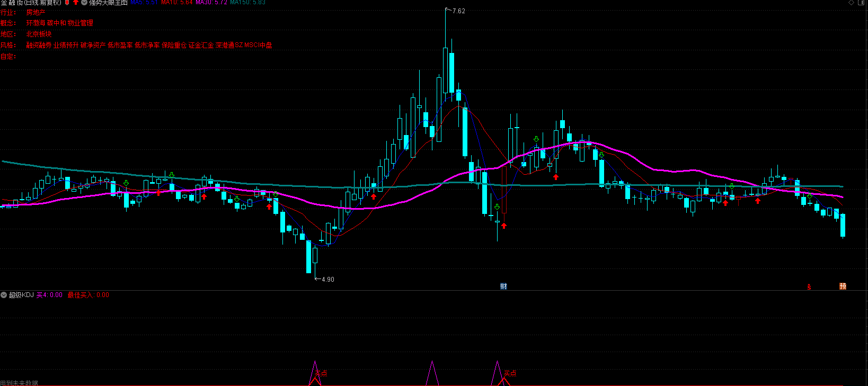Screen dimensions: 868x386
Task: Click the MA150 moving average label
Action: pyautogui.click(x=247, y=3)
